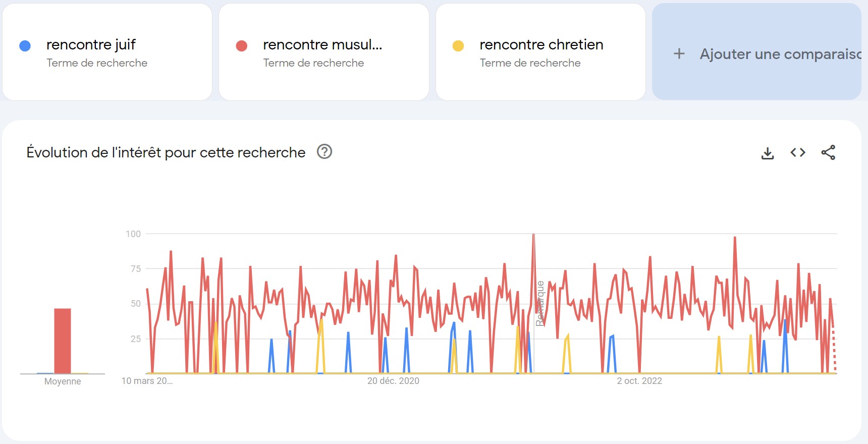The height and width of the screenshot is (444, 868).
Task: Click blue dot beside rencontre juif
Action: [x=25, y=46]
